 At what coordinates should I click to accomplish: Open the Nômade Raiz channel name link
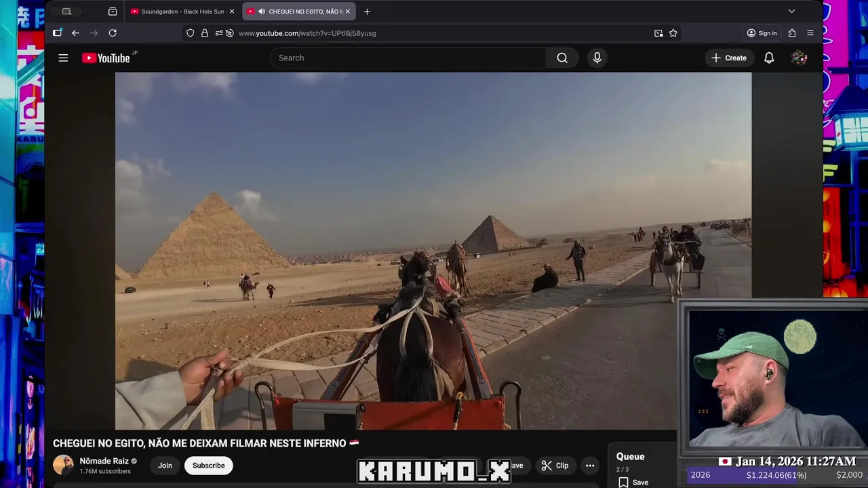[104, 461]
